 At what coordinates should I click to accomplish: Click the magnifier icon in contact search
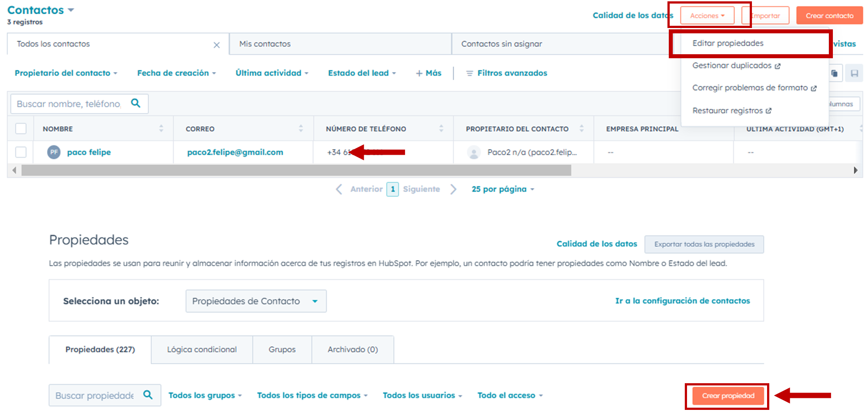136,103
